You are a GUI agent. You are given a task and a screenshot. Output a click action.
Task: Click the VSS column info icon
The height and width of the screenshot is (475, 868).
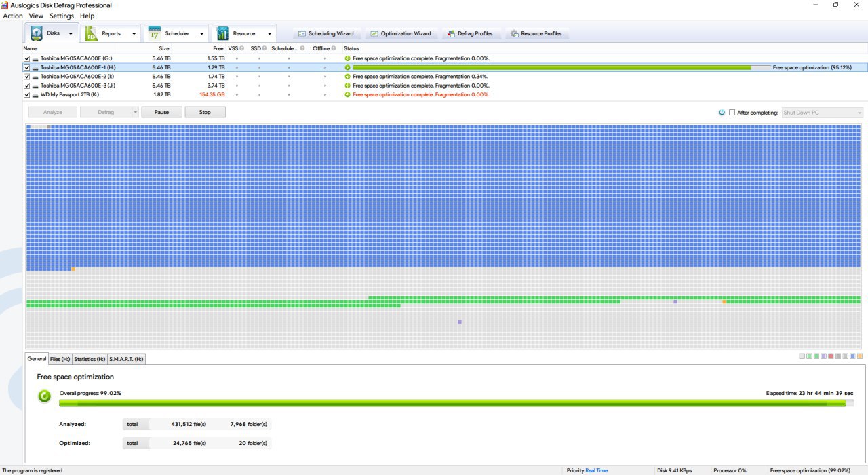[x=241, y=48]
